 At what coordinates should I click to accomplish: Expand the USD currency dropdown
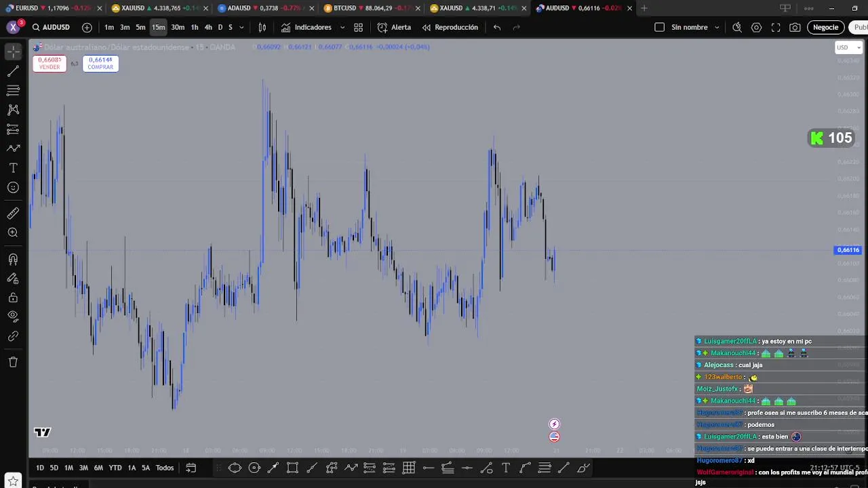[x=848, y=47]
